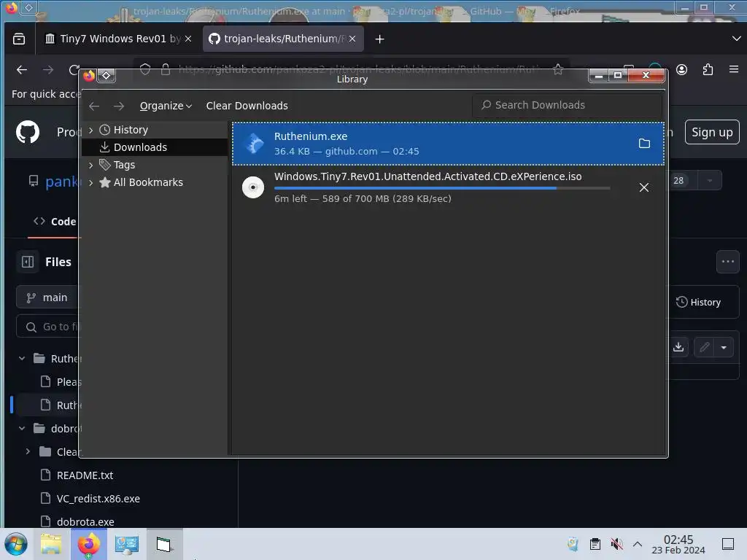Reload page in Firefox

74,70
